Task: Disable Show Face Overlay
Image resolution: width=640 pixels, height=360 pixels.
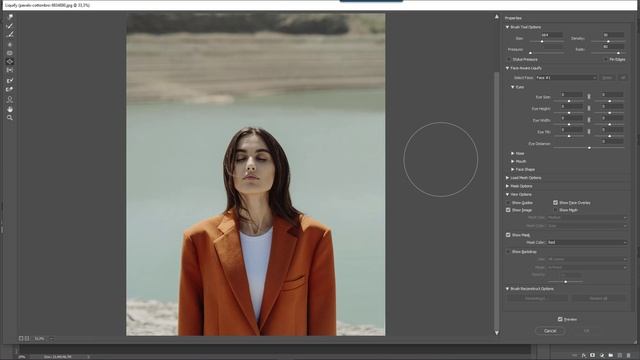Action: 556,202
